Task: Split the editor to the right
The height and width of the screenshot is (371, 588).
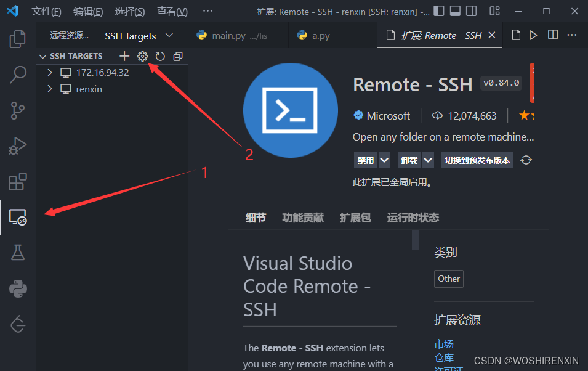Action: [x=553, y=35]
